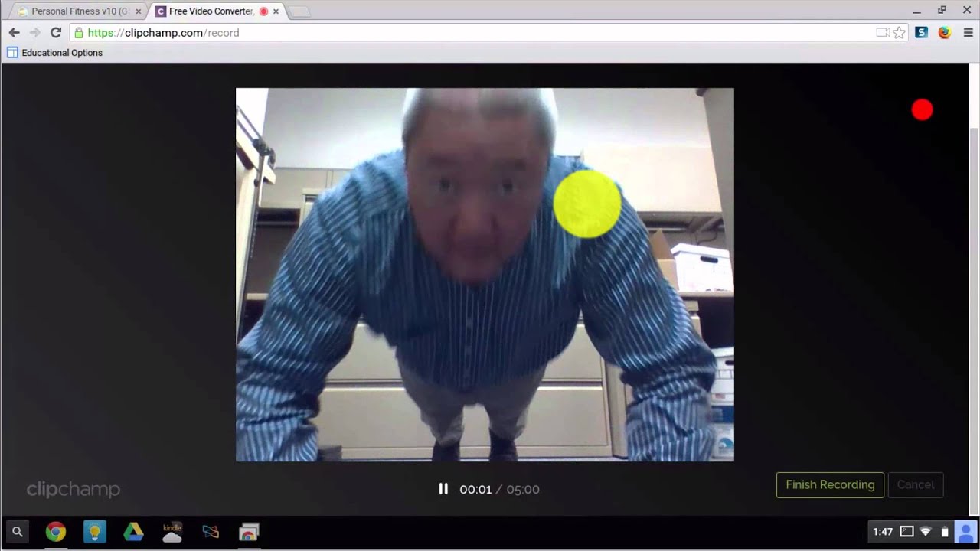The image size is (980, 551).
Task: Click the green padlock security icon
Action: [x=78, y=33]
